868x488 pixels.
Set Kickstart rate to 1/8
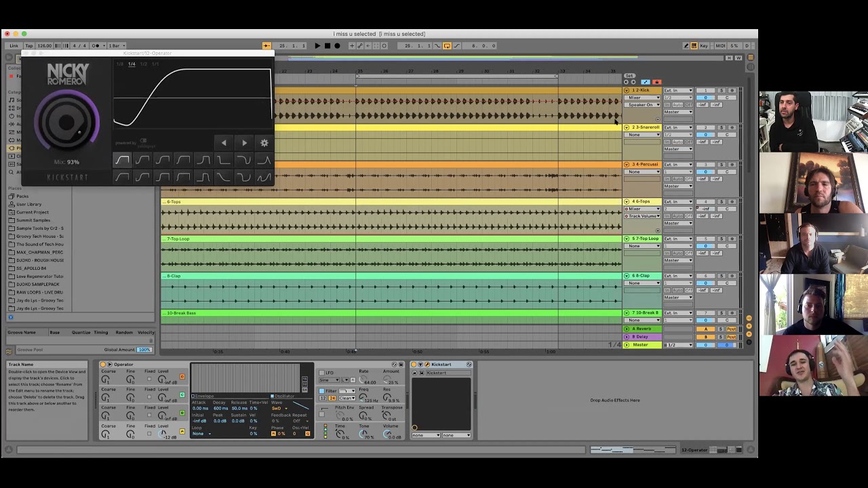[120, 64]
